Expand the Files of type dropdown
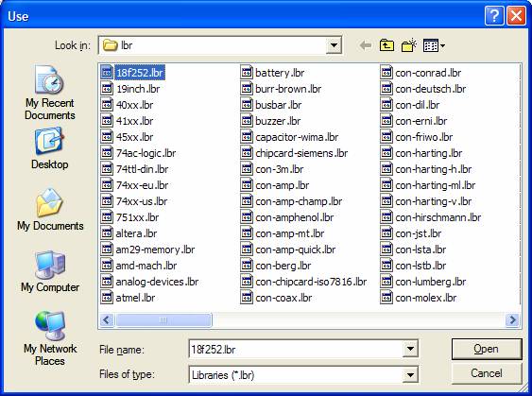The image size is (532, 396). (410, 374)
